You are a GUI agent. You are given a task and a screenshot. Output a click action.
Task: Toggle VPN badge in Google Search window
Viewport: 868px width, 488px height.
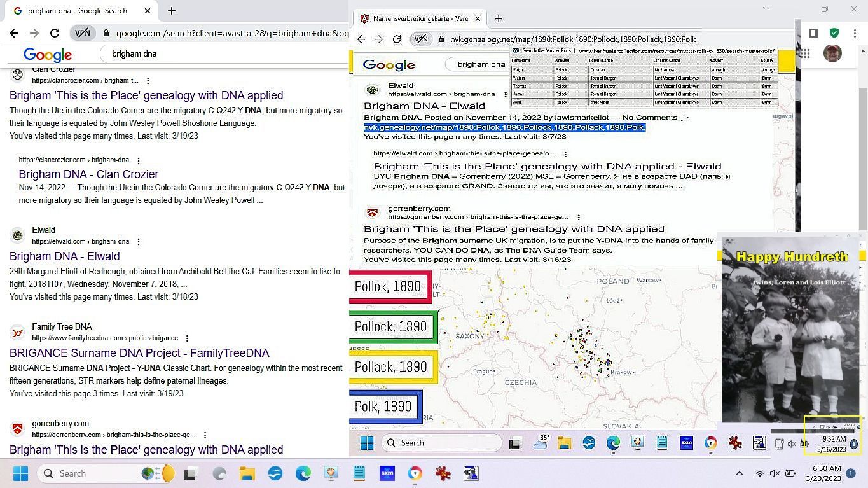pos(82,33)
